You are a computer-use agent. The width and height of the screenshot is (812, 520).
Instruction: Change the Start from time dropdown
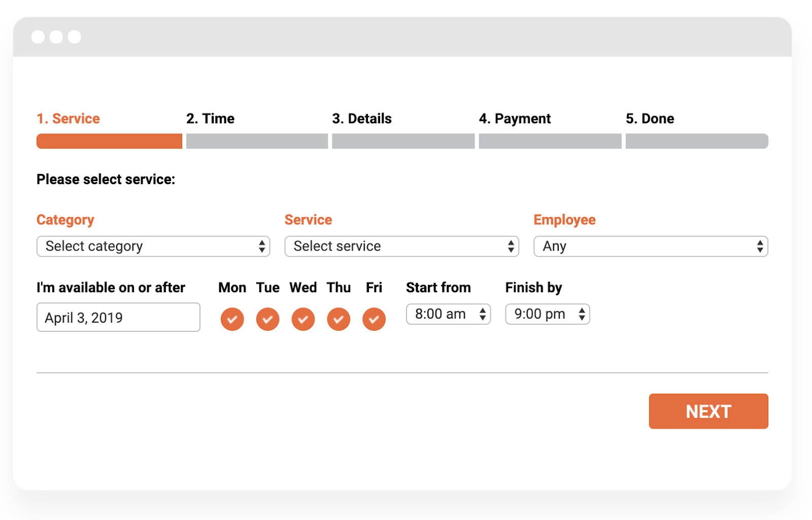(448, 314)
